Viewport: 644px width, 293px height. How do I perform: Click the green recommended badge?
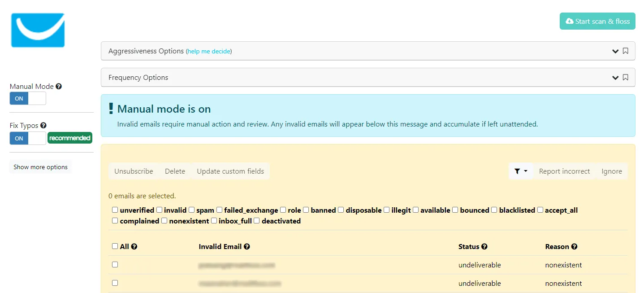point(70,138)
